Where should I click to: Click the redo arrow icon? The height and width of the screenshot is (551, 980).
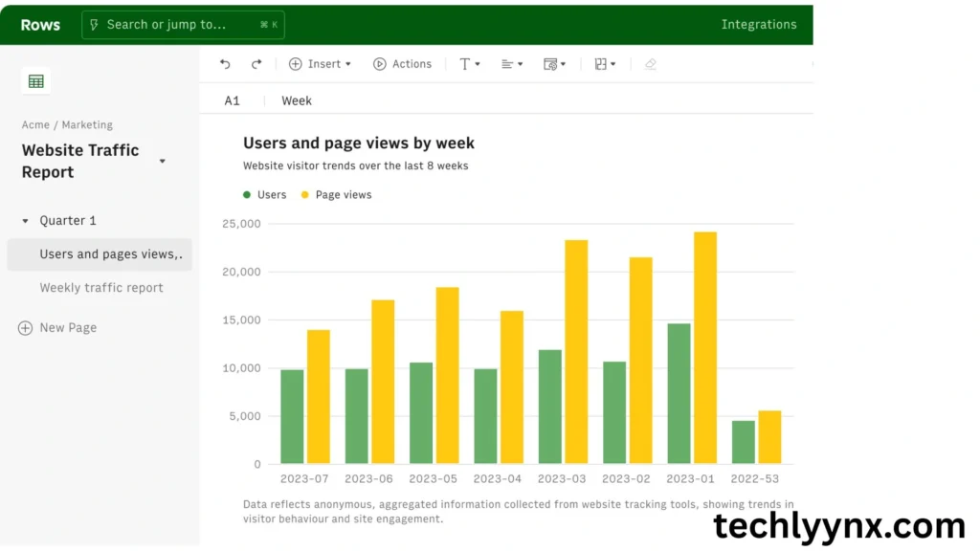(256, 64)
